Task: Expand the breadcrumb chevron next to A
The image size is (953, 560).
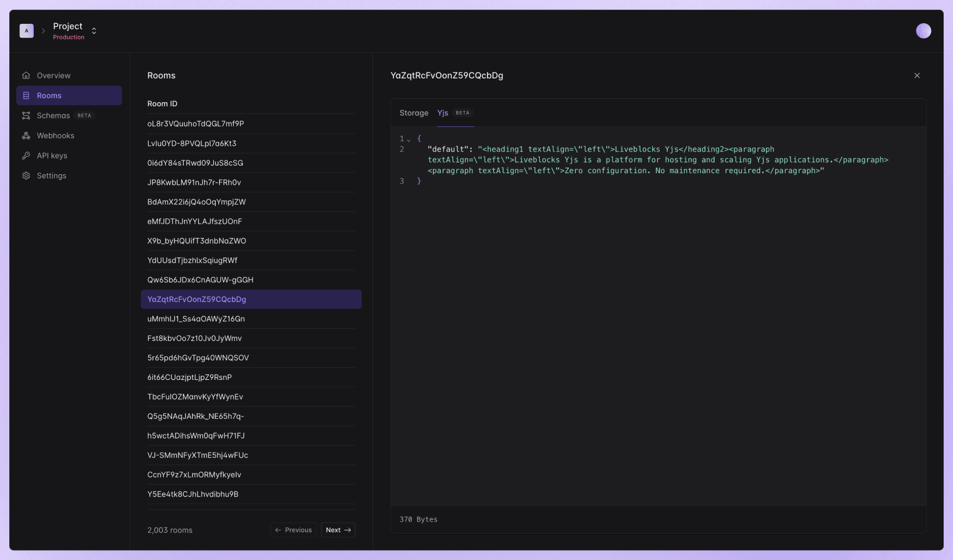Action: coord(43,30)
